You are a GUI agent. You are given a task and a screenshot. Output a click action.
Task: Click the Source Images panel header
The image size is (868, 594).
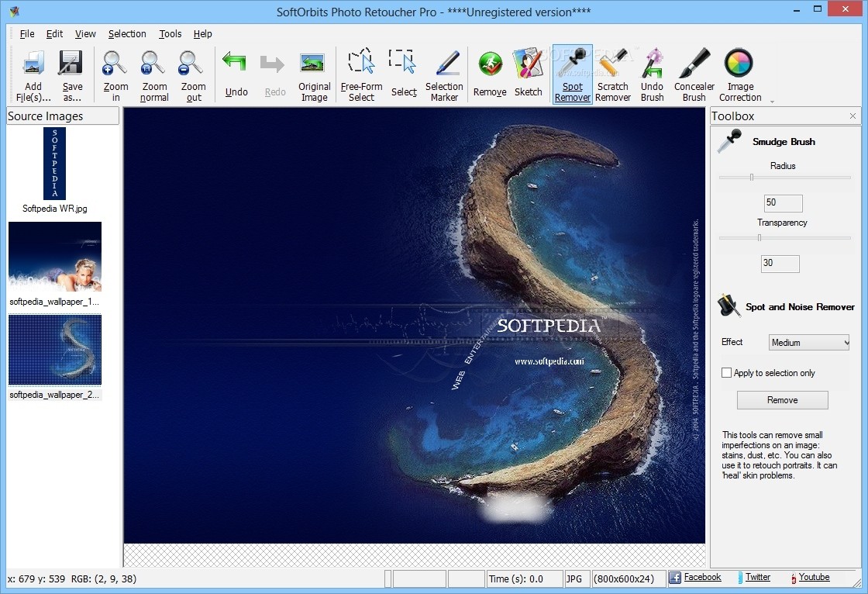click(63, 116)
